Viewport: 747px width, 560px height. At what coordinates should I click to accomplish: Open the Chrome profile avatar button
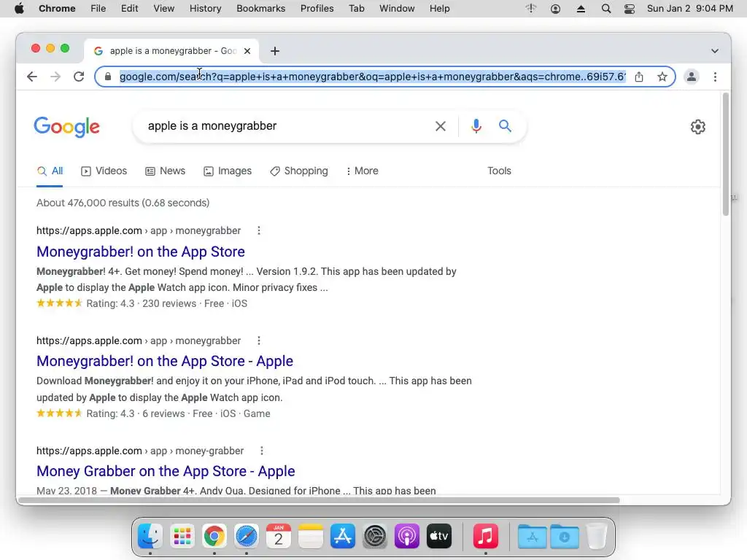(x=692, y=77)
